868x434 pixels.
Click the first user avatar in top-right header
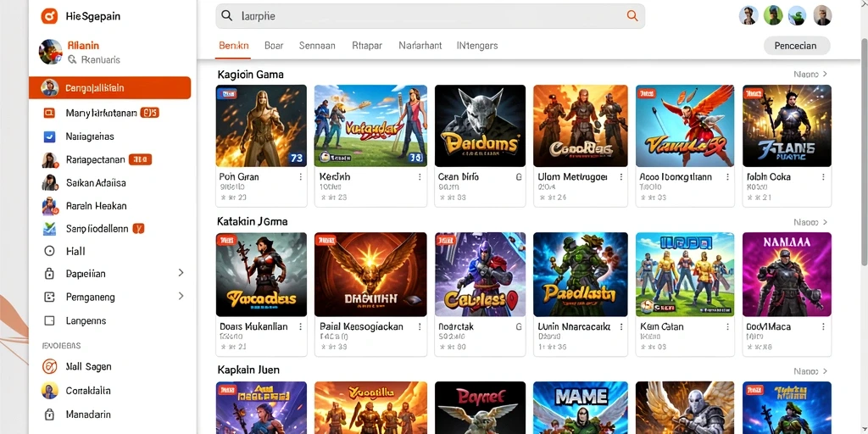(x=748, y=15)
